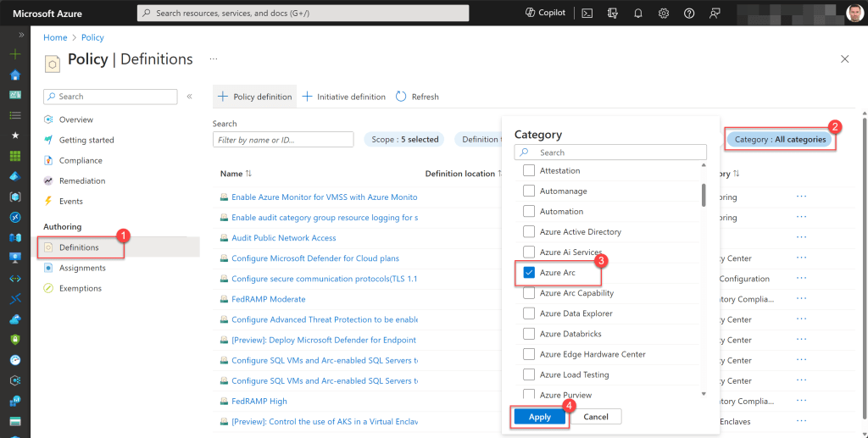Check the Automanage category checkbox
Image resolution: width=868 pixels, height=438 pixels.
529,191
